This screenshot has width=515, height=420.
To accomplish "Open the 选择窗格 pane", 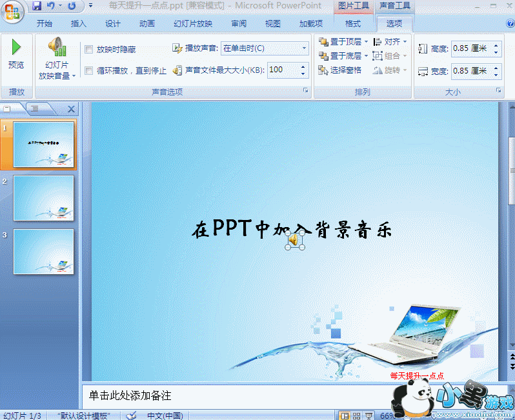I will click(x=340, y=70).
